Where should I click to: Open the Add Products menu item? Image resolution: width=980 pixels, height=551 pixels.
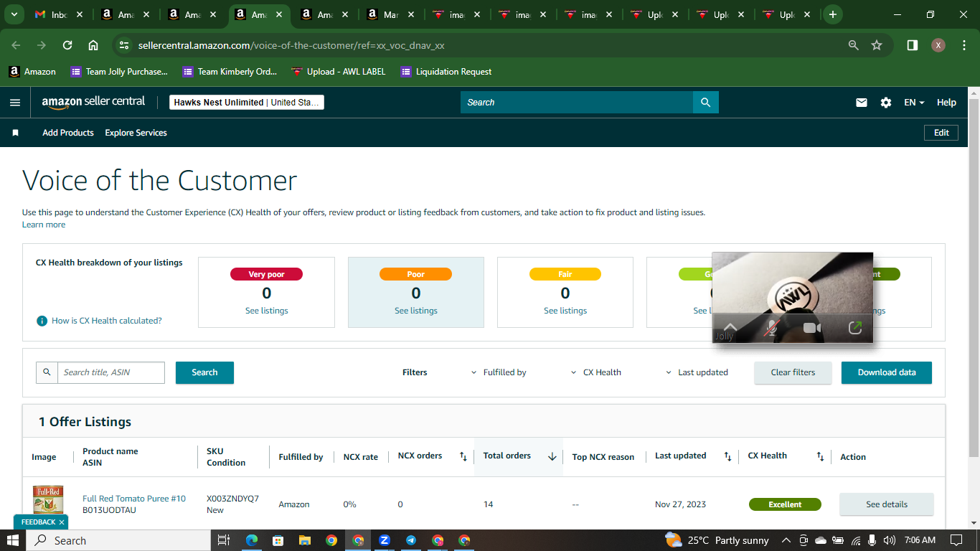coord(68,133)
